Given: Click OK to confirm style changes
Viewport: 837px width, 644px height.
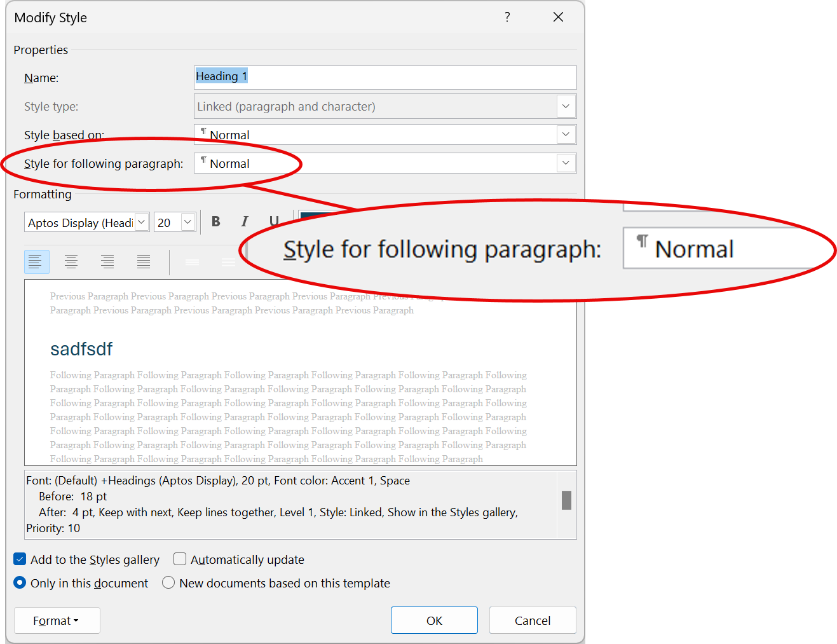Looking at the screenshot, I should 434,620.
